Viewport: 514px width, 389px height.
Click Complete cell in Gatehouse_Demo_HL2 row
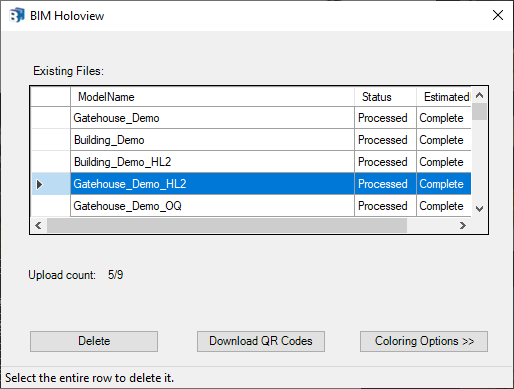click(444, 184)
